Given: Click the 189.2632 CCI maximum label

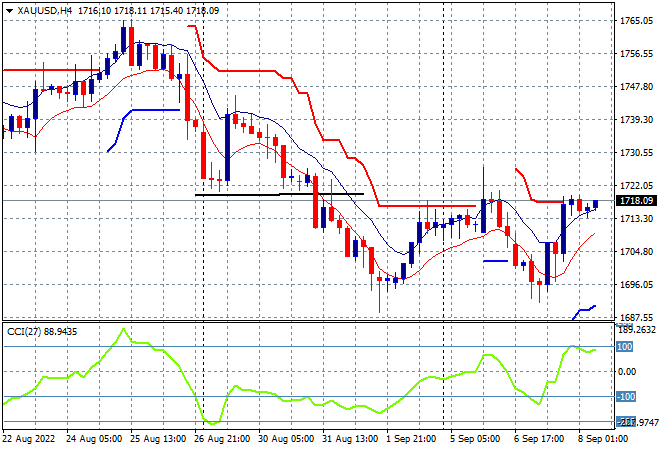Looking at the screenshot, I should pos(637,330).
